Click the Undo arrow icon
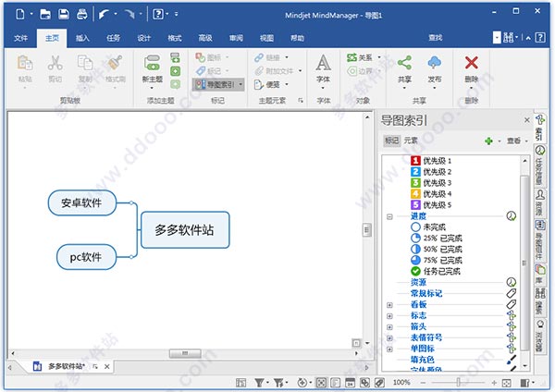Viewport: 555px width, 392px height. [x=104, y=14]
